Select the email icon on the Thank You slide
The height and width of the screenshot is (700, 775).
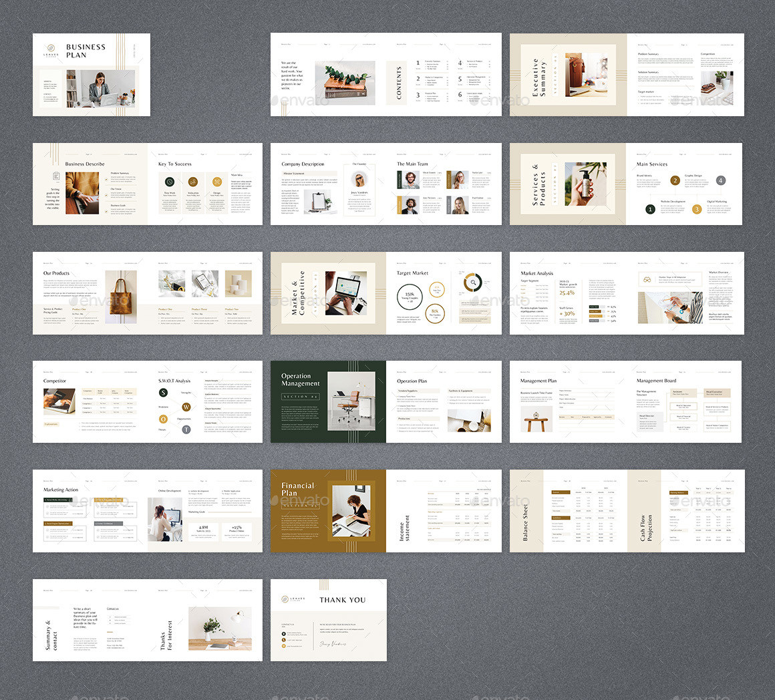point(284,646)
